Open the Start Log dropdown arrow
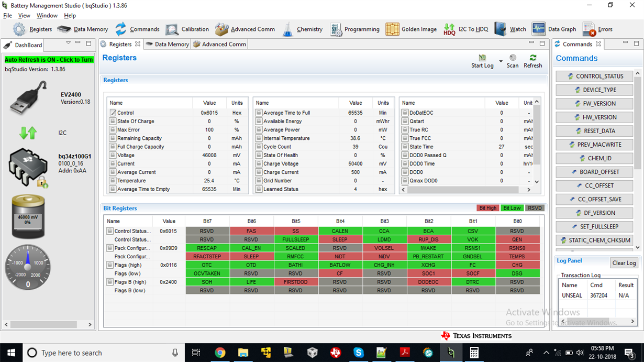 [x=501, y=61]
